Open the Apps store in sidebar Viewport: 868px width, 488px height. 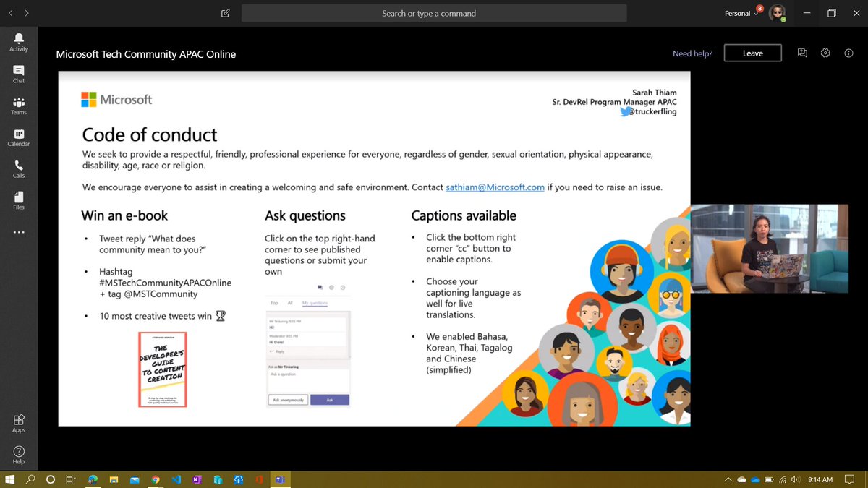(19, 424)
